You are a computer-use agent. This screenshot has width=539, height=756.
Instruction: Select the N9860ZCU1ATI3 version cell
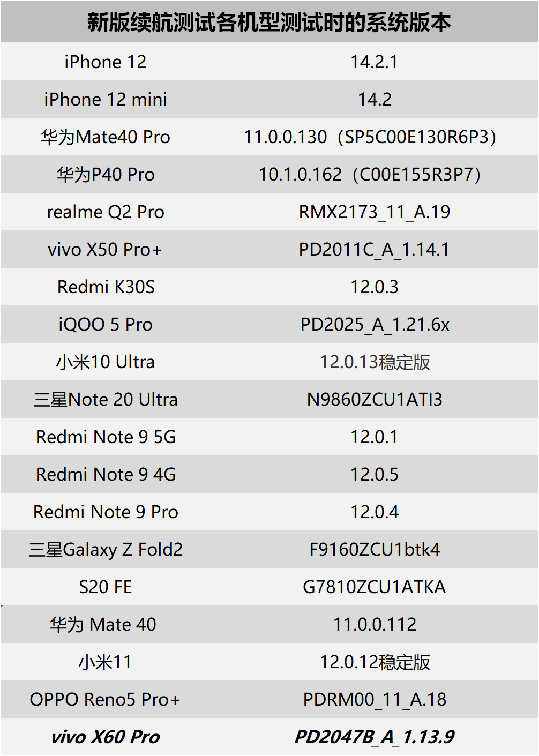(x=375, y=399)
